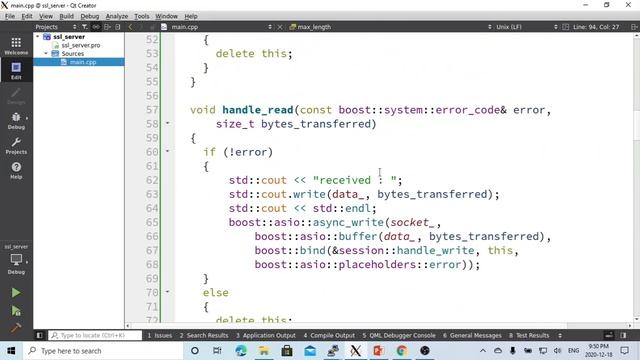Go forward in editor history
The height and width of the screenshot is (360, 640).
pos(141,27)
